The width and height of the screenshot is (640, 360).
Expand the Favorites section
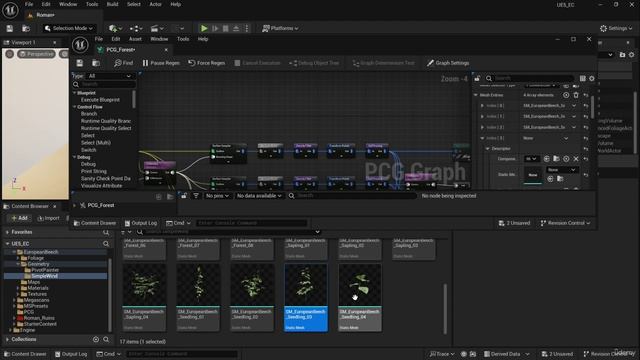(7, 232)
